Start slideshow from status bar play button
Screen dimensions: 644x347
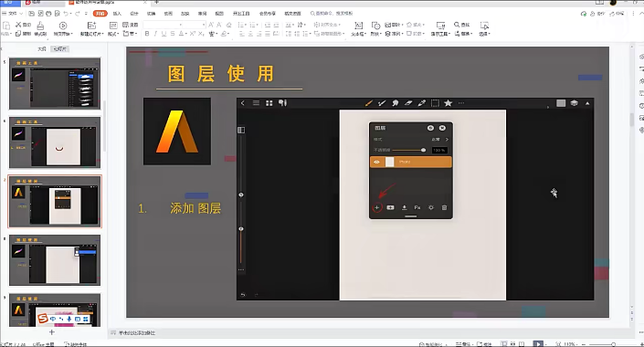[538, 343]
